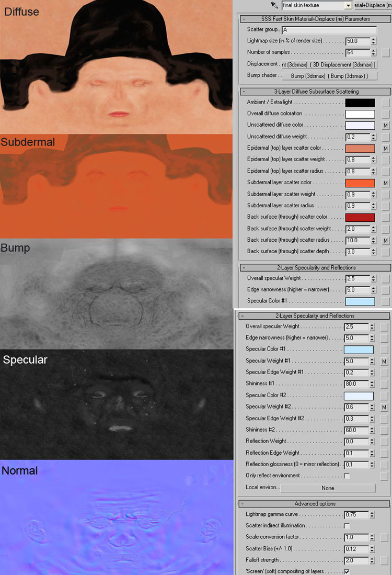Click the Bump (3dsmax) shader button
Viewport: 392px width, 575px height.
coord(329,76)
